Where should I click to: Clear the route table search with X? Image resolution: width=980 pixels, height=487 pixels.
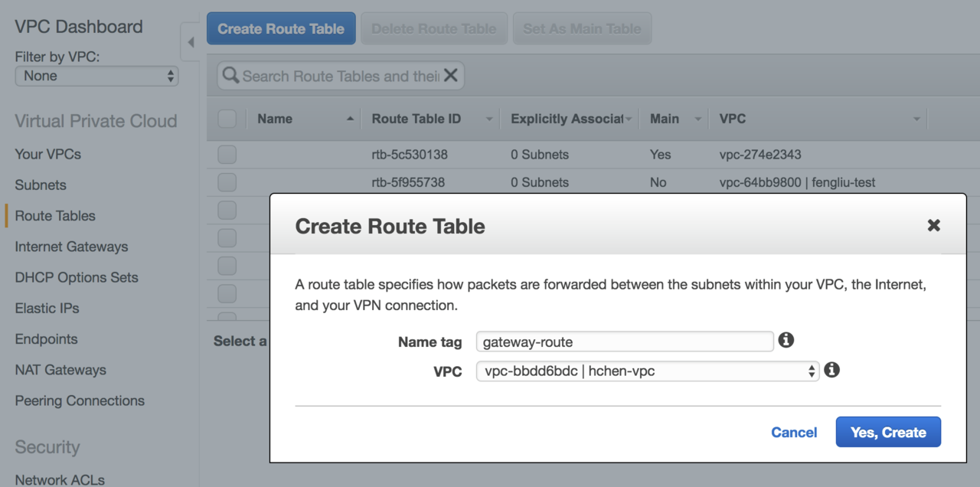pos(450,75)
